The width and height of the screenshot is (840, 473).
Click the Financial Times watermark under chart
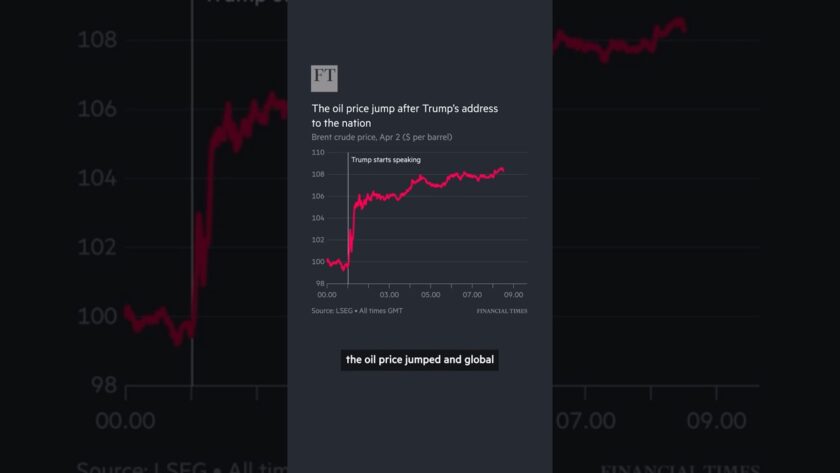pos(501,311)
